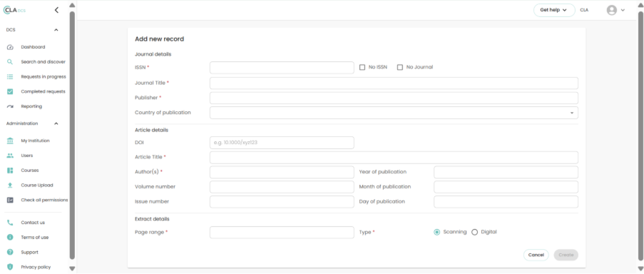
Task: Open Dashboard from the sidebar
Action: 33,47
